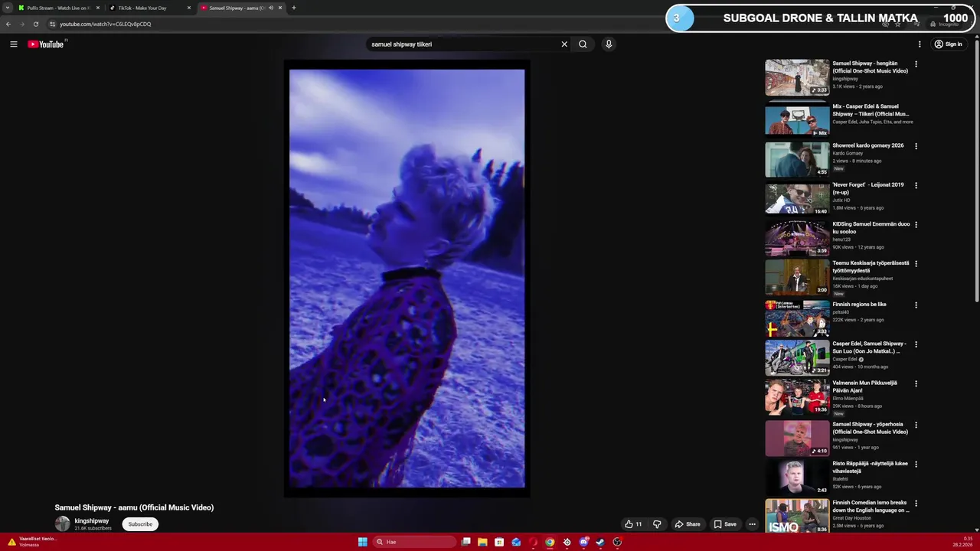980x551 pixels.
Task: Open 'Samuel Shipway - hengitän' video thumbnail
Action: 797,77
